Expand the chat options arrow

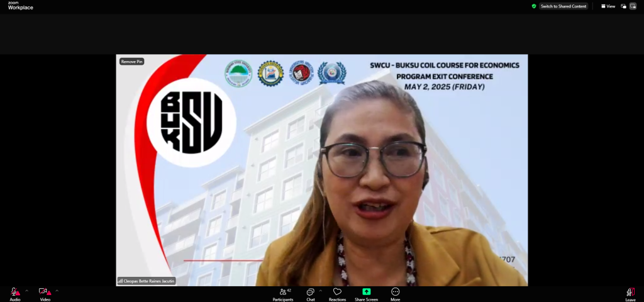click(x=320, y=291)
